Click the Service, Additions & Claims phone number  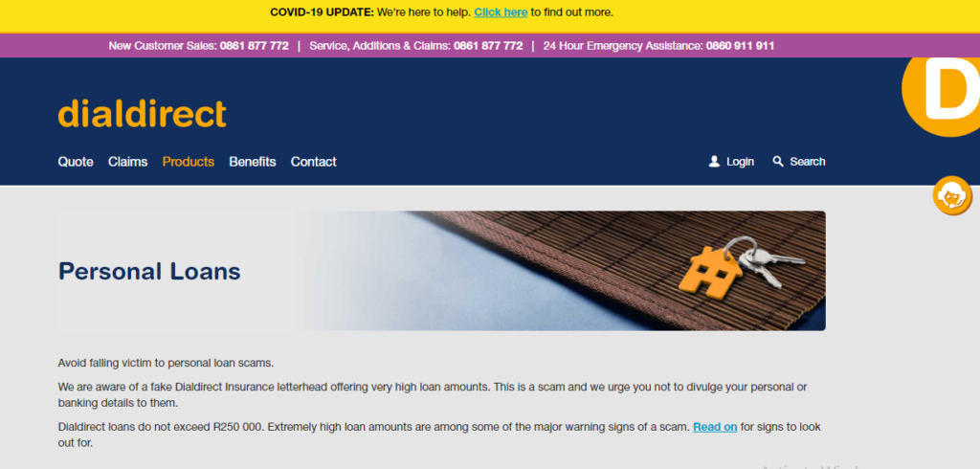(x=488, y=46)
